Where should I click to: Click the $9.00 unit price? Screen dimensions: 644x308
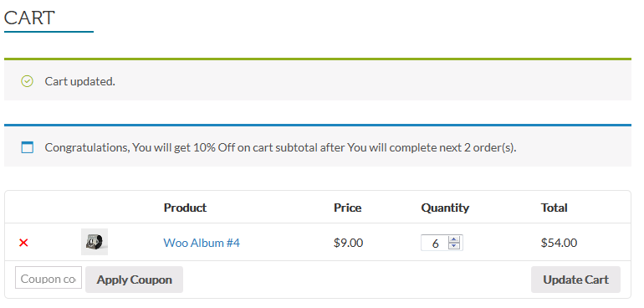(348, 243)
